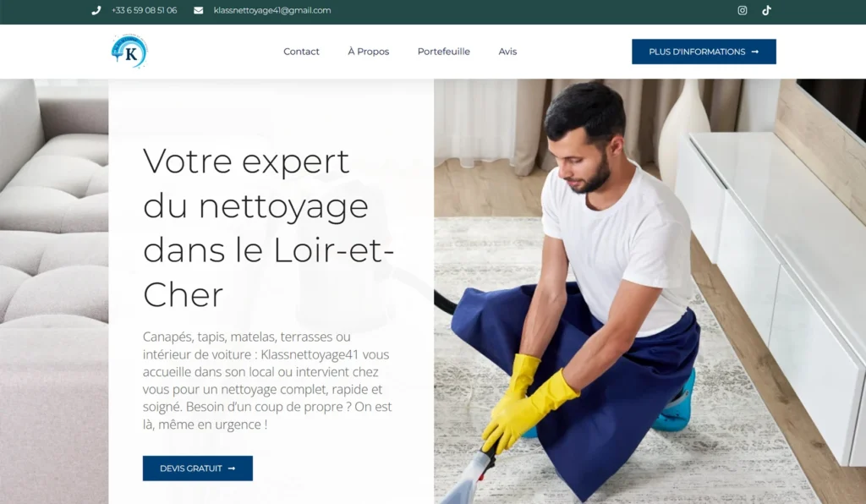Click the paragraph starting "Canapés, tapis, matelas"

click(267, 381)
